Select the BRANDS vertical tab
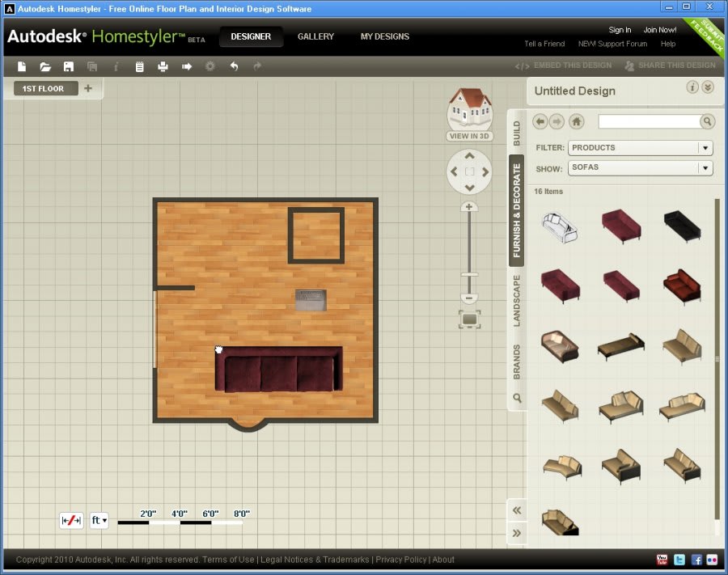 (517, 361)
